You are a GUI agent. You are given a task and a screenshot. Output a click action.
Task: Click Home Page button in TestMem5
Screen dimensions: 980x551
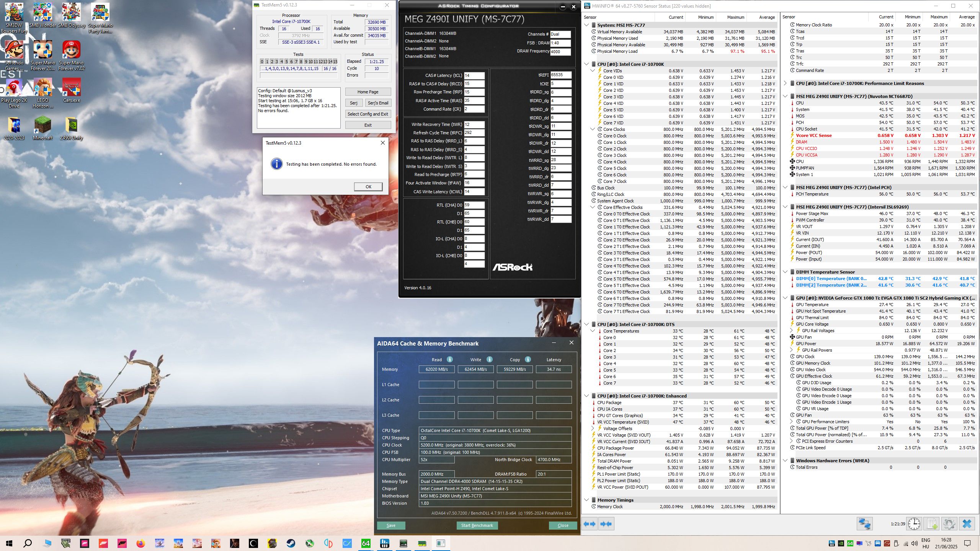point(368,92)
